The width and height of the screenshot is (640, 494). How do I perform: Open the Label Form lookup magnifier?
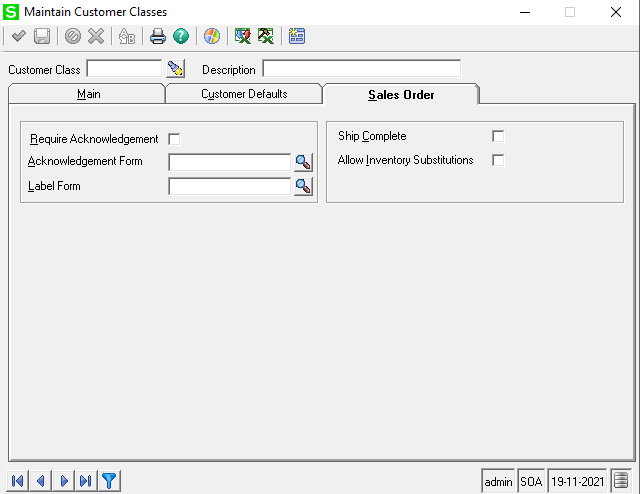click(303, 186)
